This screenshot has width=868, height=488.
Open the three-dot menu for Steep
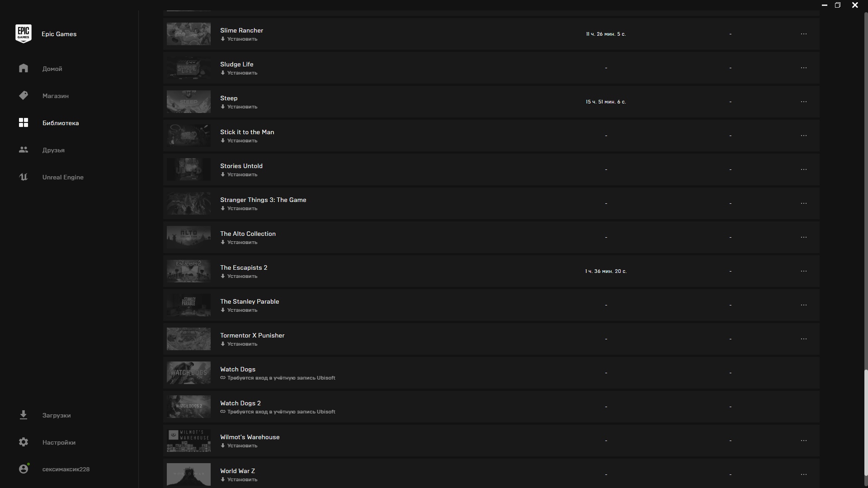pos(803,102)
